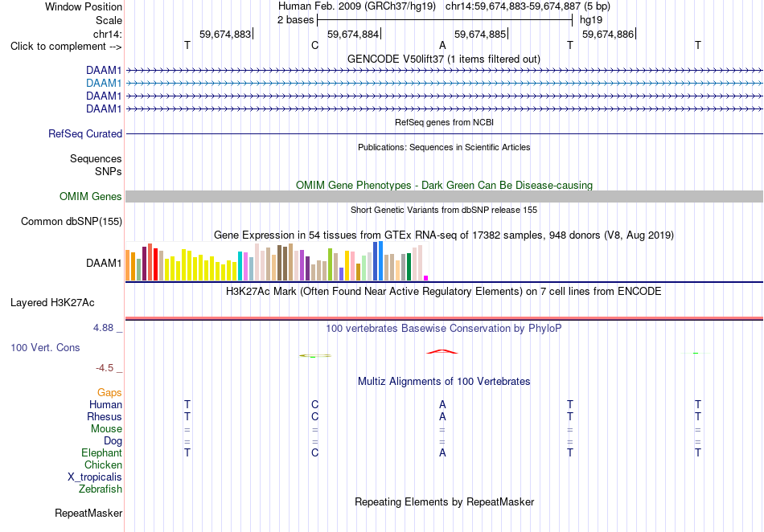Click the "Click to complement -->" label
764x532 pixels.
click(x=66, y=47)
